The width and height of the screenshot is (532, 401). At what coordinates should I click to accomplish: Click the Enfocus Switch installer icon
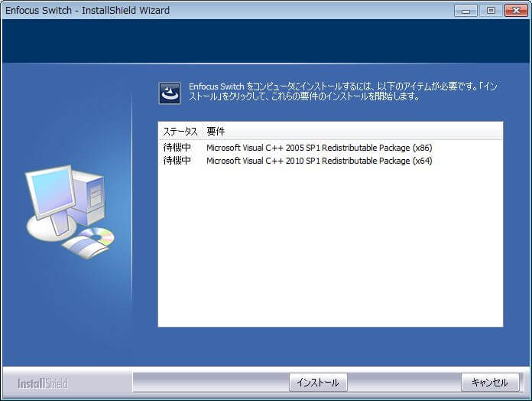(x=170, y=93)
